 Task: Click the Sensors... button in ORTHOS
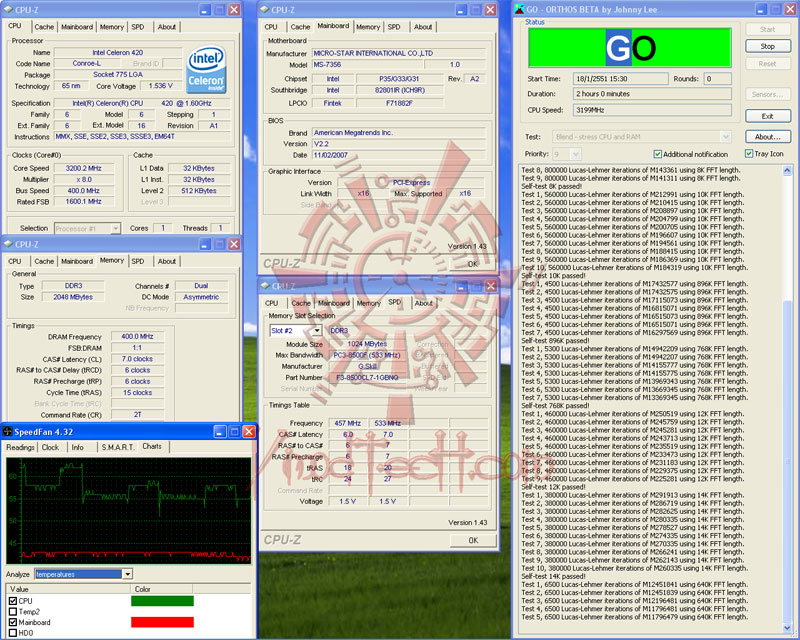coord(767,94)
